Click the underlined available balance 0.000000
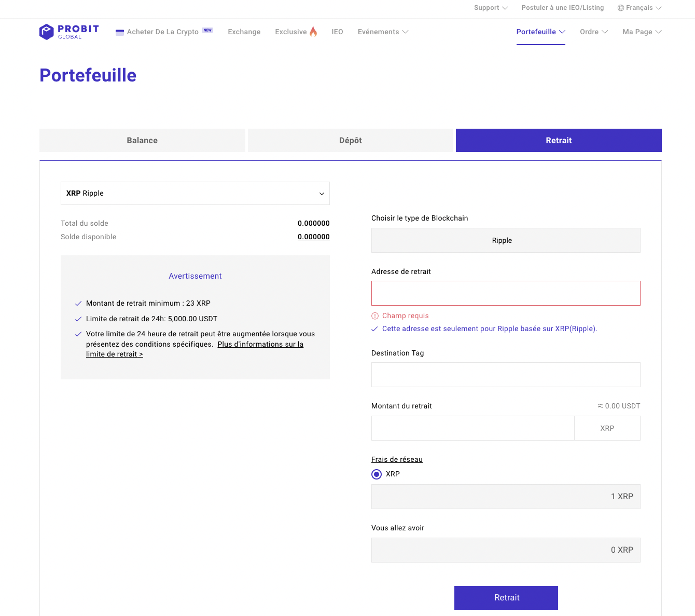The width and height of the screenshot is (695, 616). pyautogui.click(x=314, y=237)
